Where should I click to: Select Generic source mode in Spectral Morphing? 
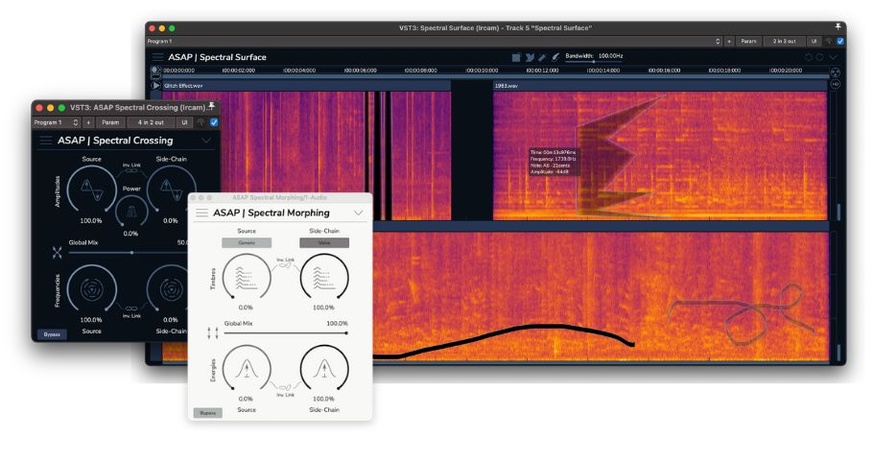pyautogui.click(x=247, y=243)
